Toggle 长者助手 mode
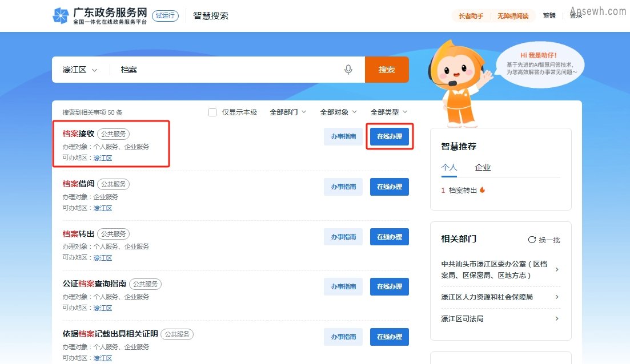Screen dimensions: 630x364 tap(471, 16)
